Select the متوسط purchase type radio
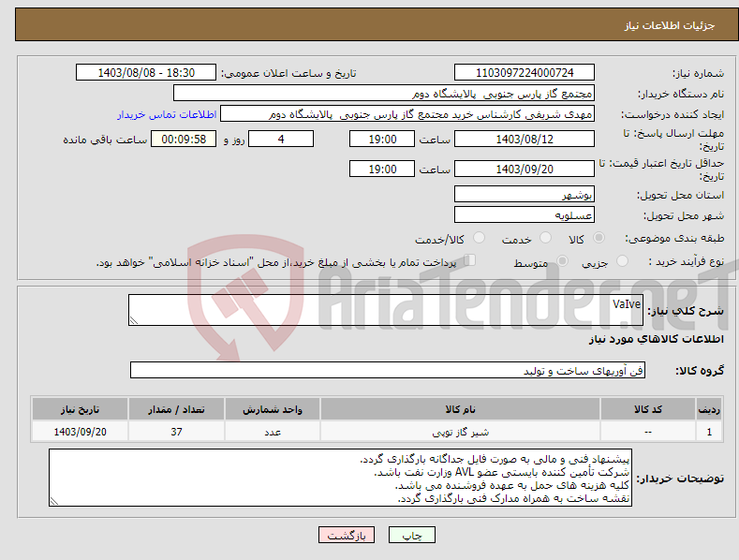739x560 pixels. (x=562, y=260)
